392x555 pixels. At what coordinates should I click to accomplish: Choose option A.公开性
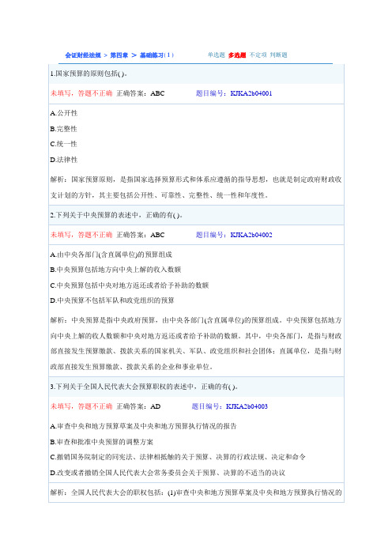point(64,113)
